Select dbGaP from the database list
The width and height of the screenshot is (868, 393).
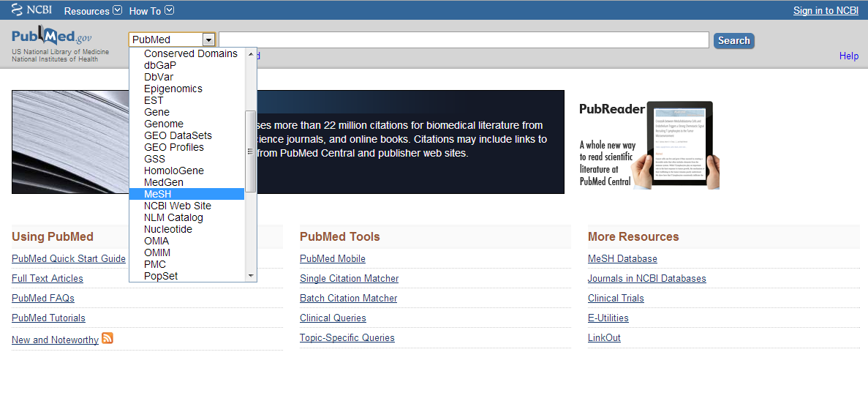click(x=160, y=65)
